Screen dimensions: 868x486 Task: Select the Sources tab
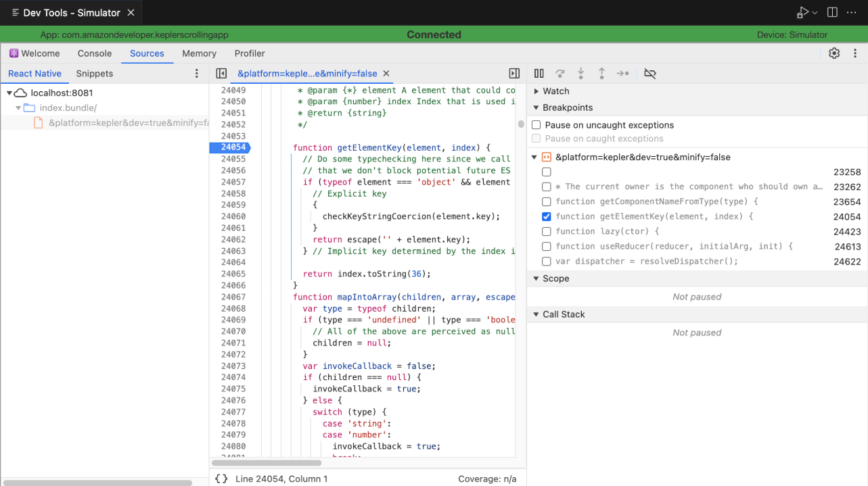click(147, 53)
